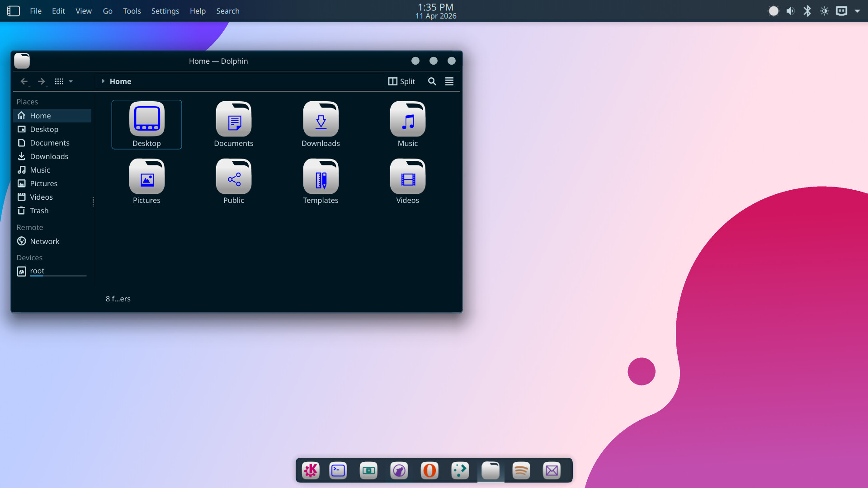Open the view mode dropdown arrow
The height and width of the screenshot is (488, 868).
click(71, 81)
